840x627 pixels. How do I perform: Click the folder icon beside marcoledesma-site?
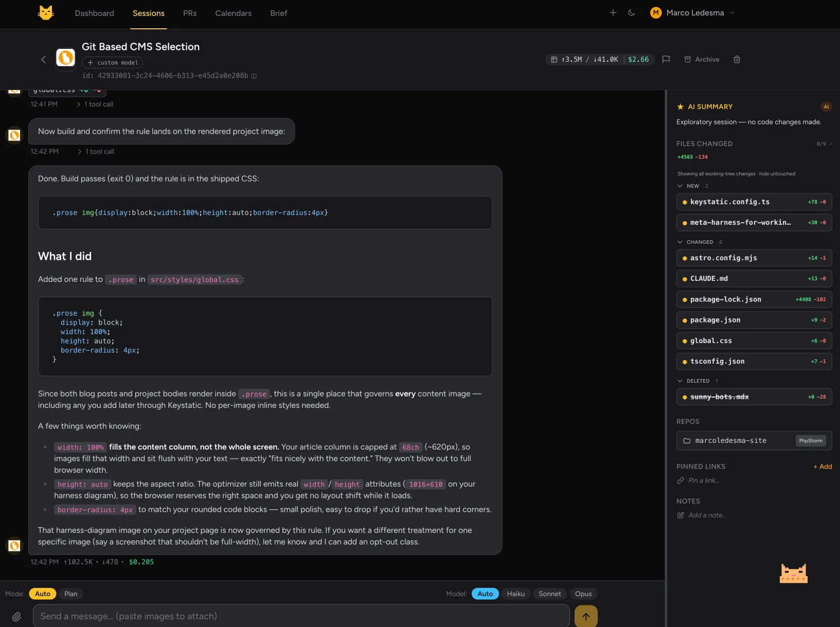tap(687, 441)
